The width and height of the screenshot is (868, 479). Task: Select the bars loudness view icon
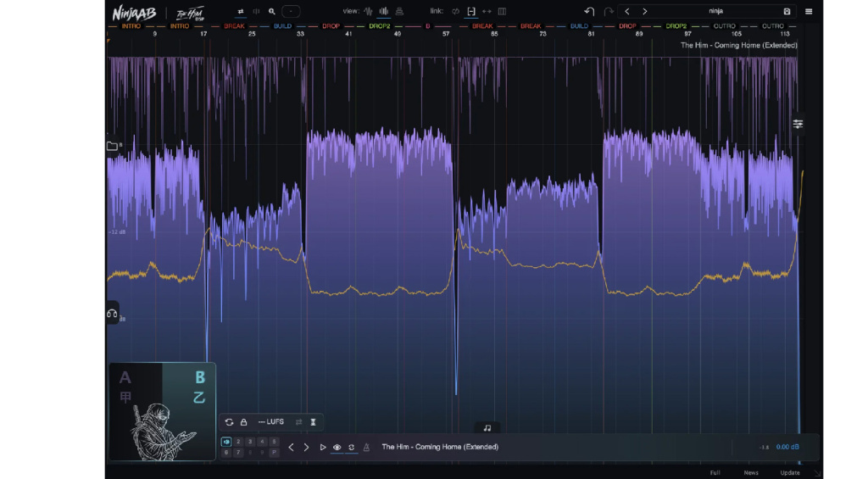(x=384, y=11)
